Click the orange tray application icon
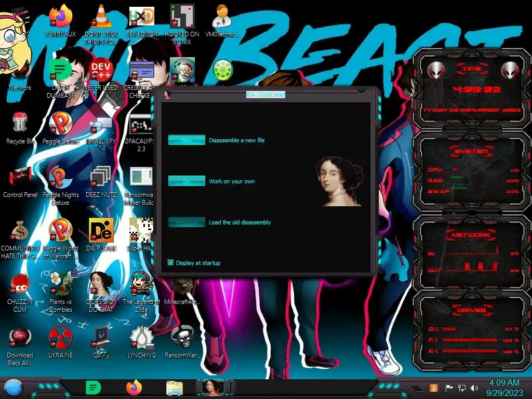Image resolution: width=532 pixels, height=399 pixels. tap(434, 388)
